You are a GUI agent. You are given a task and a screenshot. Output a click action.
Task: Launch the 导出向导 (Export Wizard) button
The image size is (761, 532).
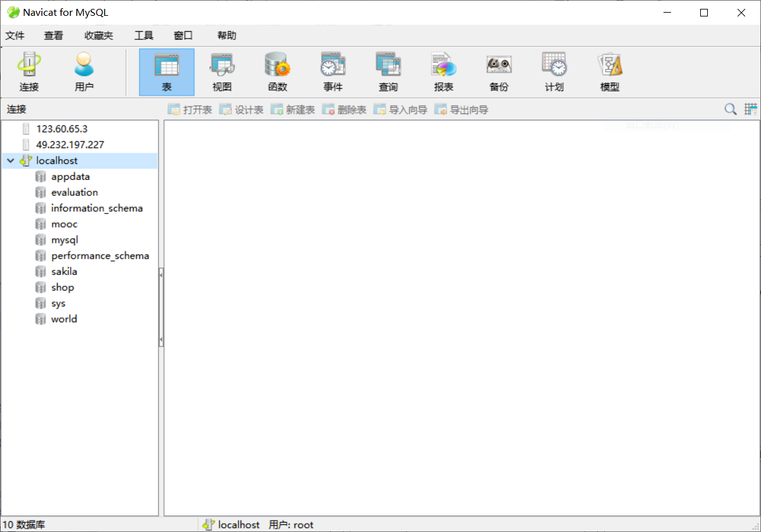pyautogui.click(x=462, y=110)
